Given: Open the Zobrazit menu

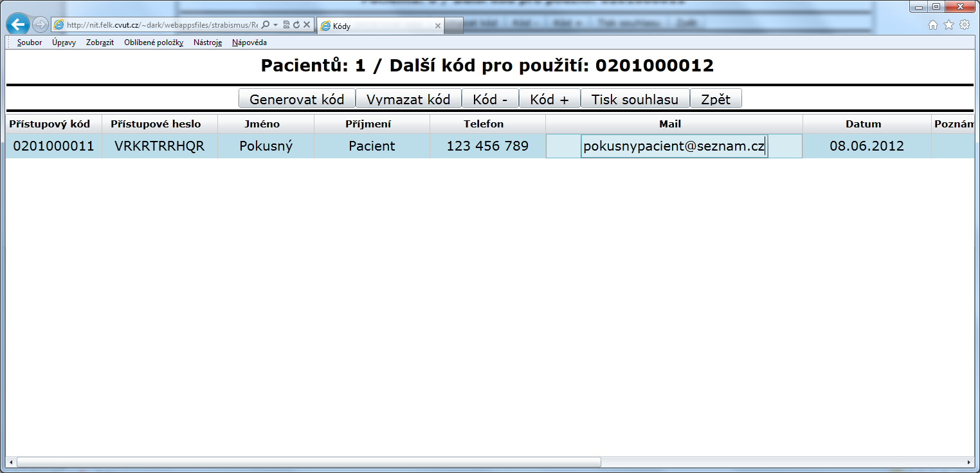Looking at the screenshot, I should coord(100,42).
